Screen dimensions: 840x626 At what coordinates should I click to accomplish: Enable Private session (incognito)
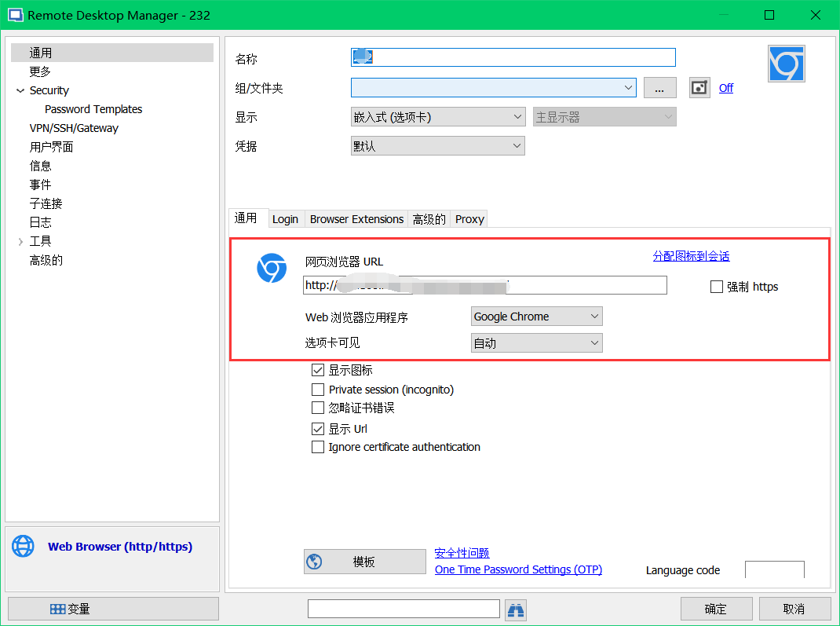[318, 389]
